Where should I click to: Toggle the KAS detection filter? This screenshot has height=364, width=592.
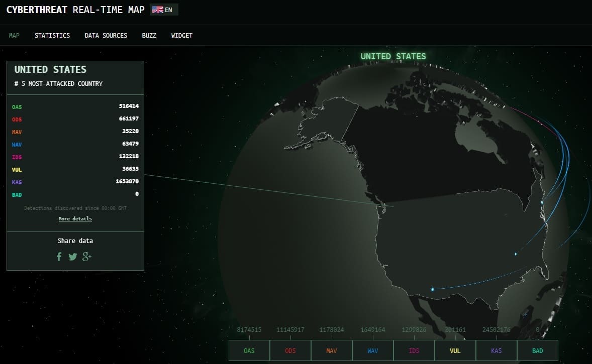pyautogui.click(x=496, y=350)
